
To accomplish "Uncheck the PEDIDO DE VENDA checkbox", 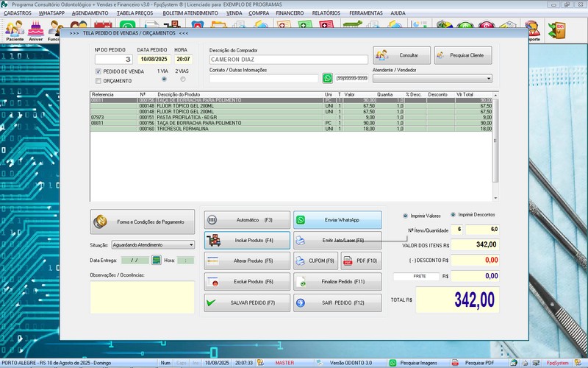I will [98, 71].
